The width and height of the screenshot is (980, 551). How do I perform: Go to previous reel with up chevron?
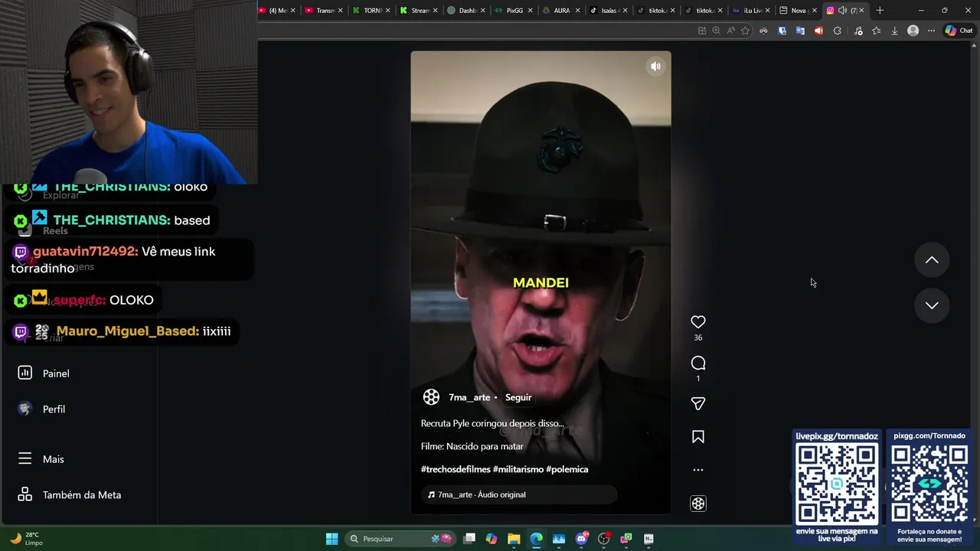932,260
